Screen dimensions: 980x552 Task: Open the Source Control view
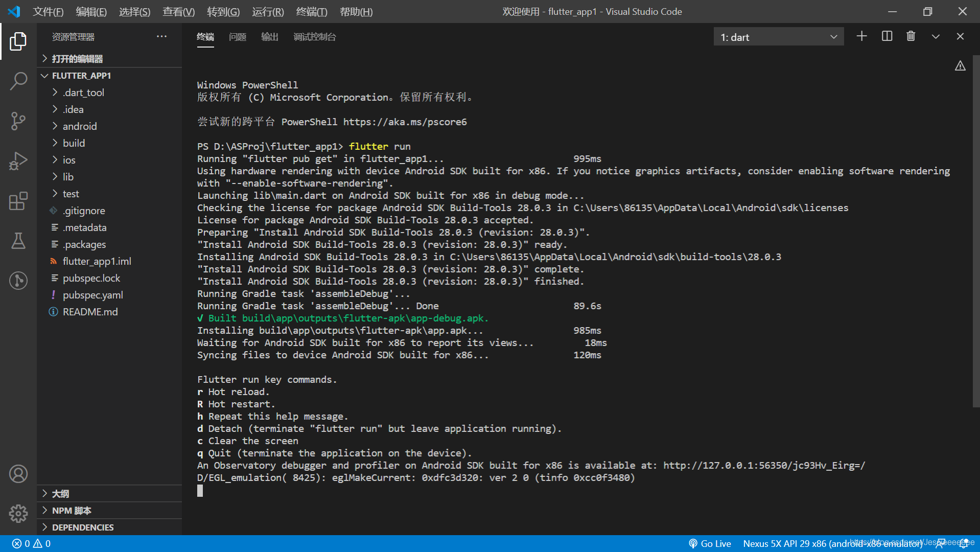pyautogui.click(x=18, y=121)
